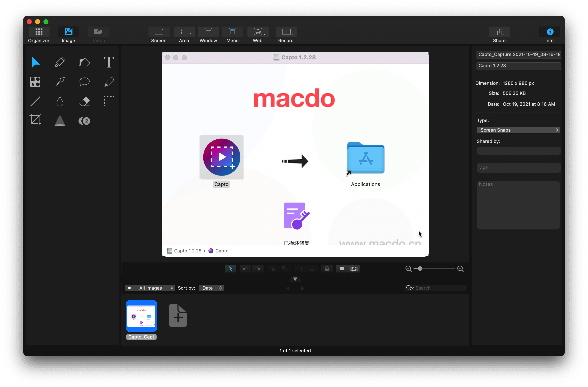This screenshot has width=588, height=387.
Task: Toggle the lock button
Action: coord(327,269)
